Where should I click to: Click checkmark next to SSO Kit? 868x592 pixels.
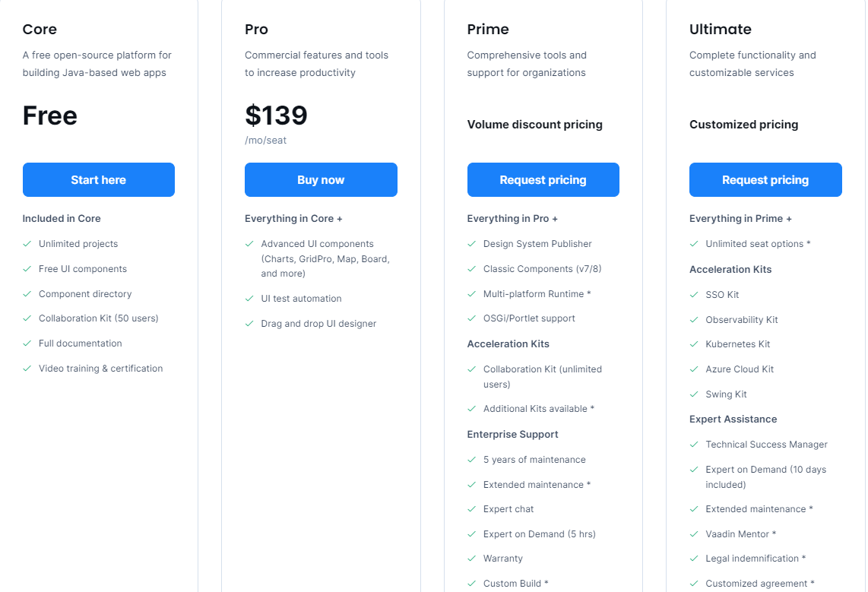[693, 295]
